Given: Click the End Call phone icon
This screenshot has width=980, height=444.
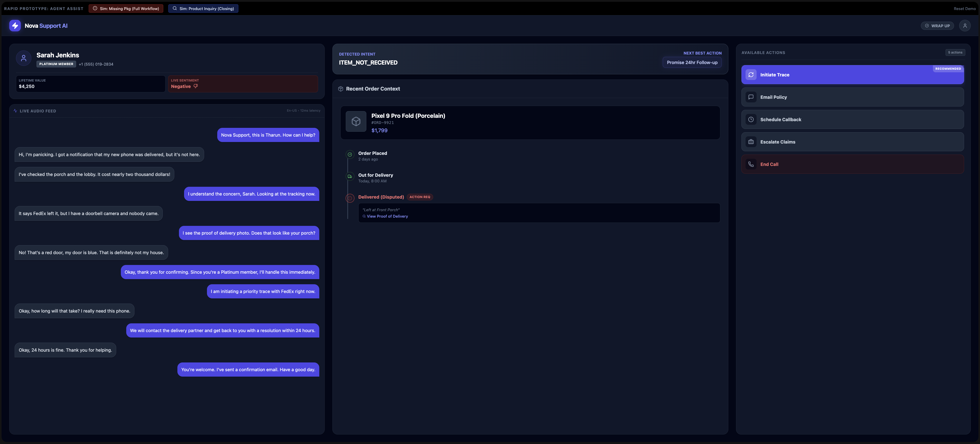Looking at the screenshot, I should click(751, 164).
